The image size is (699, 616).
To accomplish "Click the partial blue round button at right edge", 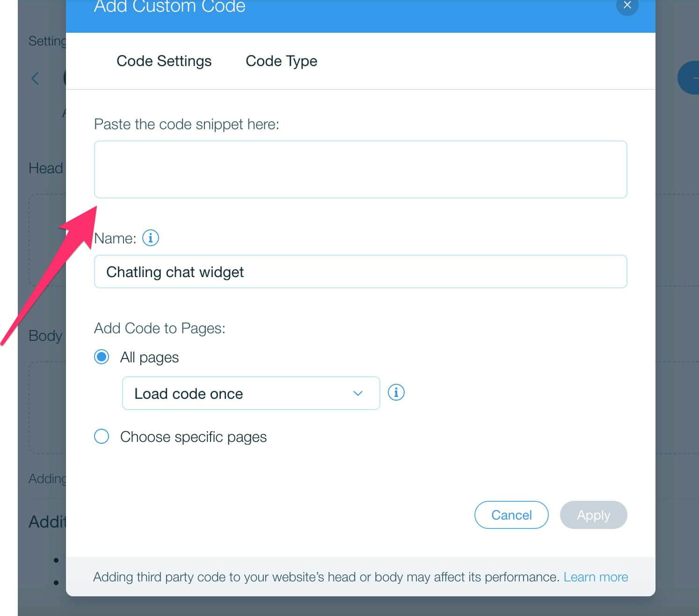I will (689, 78).
